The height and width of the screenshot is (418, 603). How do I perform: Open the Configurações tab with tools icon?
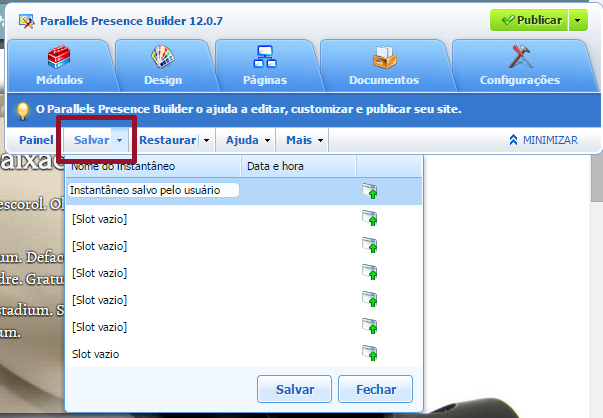pos(520,65)
